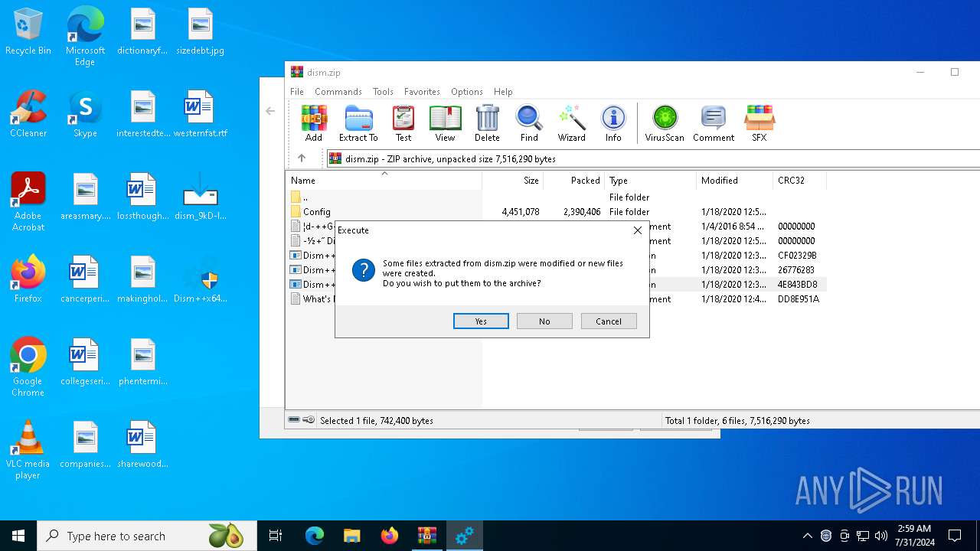Image resolution: width=980 pixels, height=551 pixels.
Task: Sort file list by Name column
Action: point(384,181)
